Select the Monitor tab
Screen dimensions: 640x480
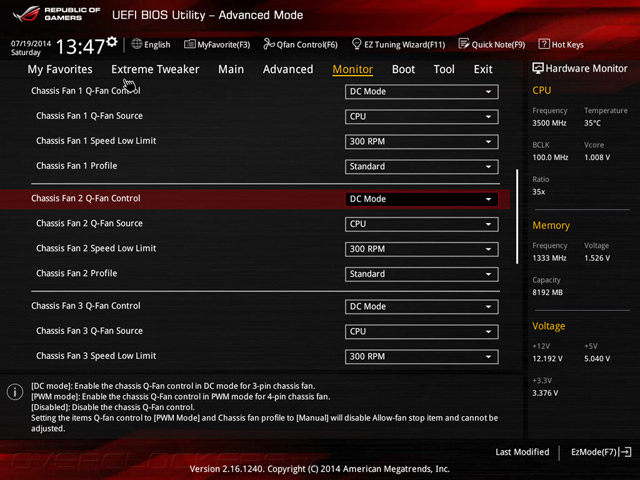(x=353, y=69)
